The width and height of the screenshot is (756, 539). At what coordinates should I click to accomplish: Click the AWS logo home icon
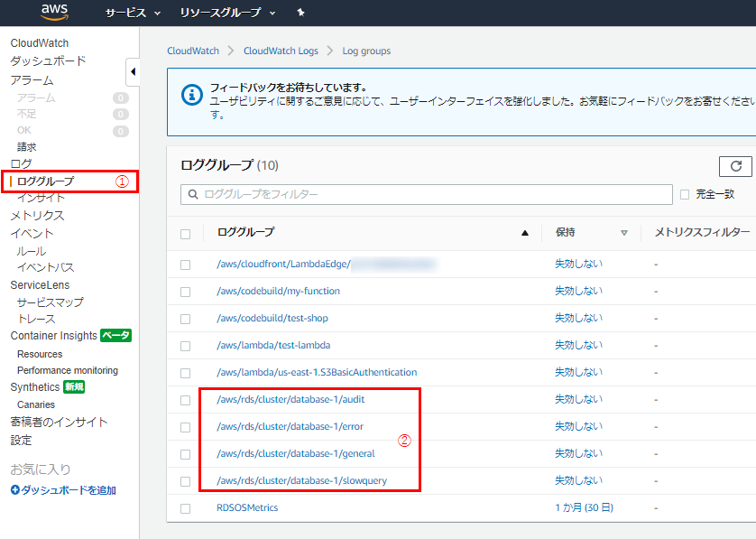(54, 13)
